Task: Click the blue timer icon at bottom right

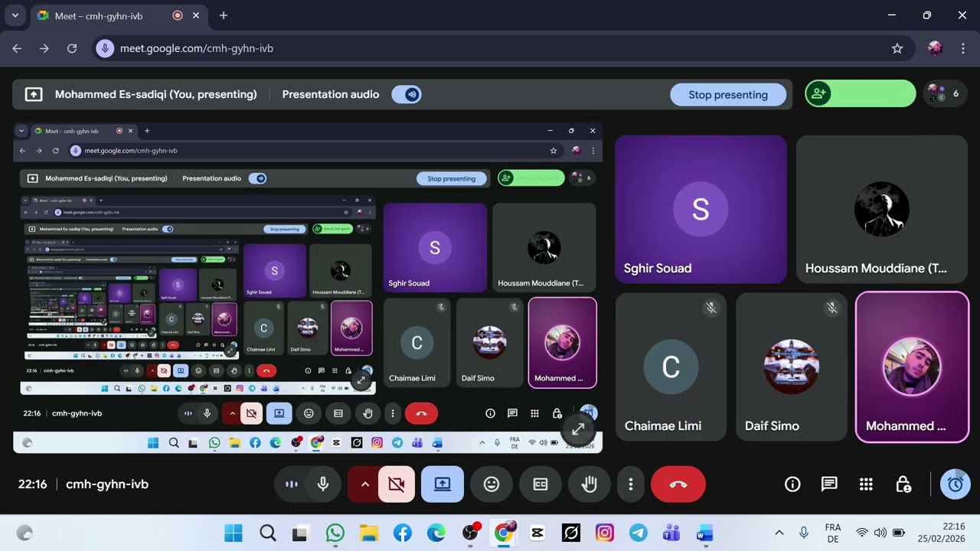Action: point(955,484)
